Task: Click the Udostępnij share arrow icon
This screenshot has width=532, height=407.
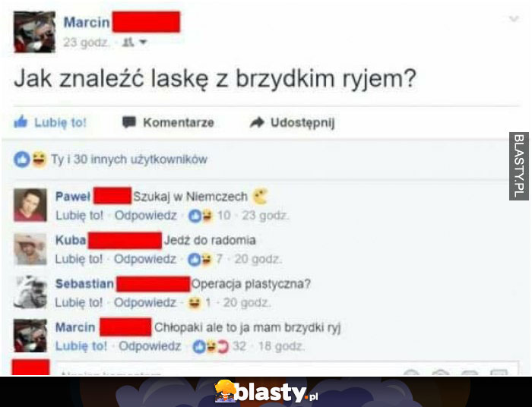Action: coord(257,122)
